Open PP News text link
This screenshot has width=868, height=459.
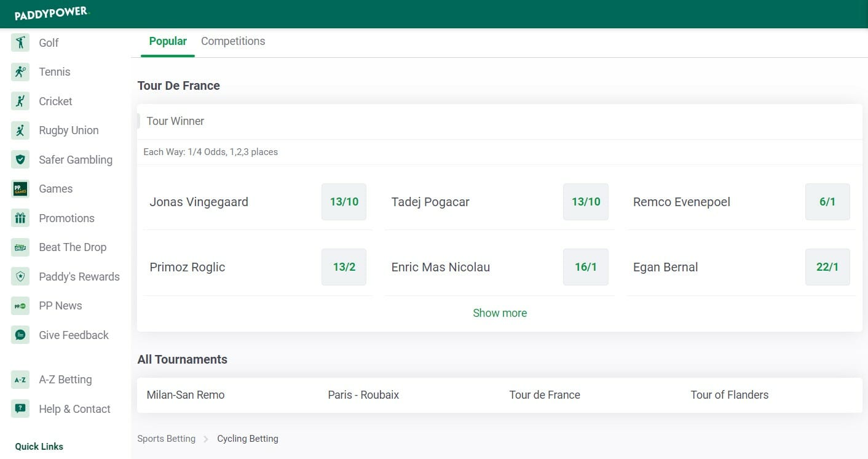(x=60, y=306)
